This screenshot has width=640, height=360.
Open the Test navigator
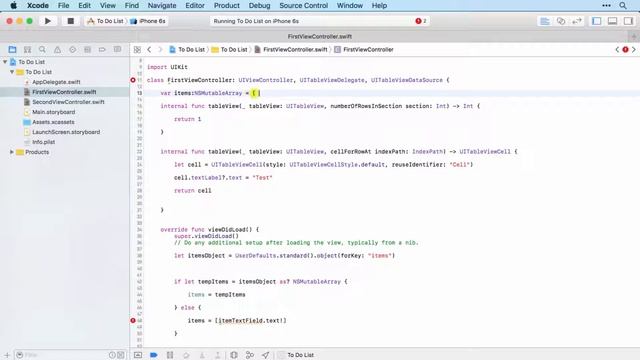point(72,49)
